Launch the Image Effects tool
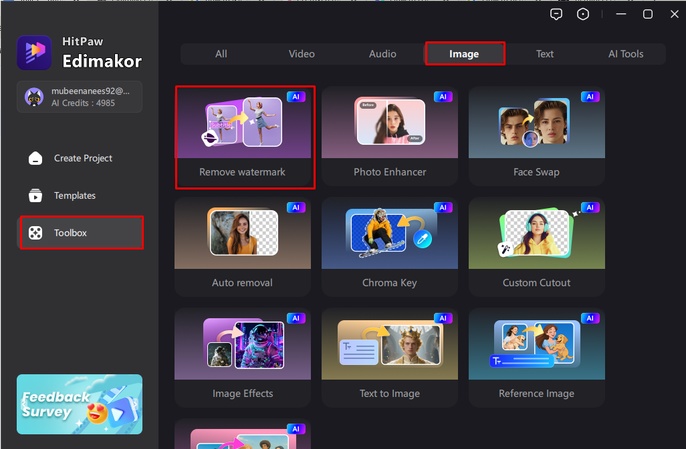The image size is (686, 449). point(242,357)
